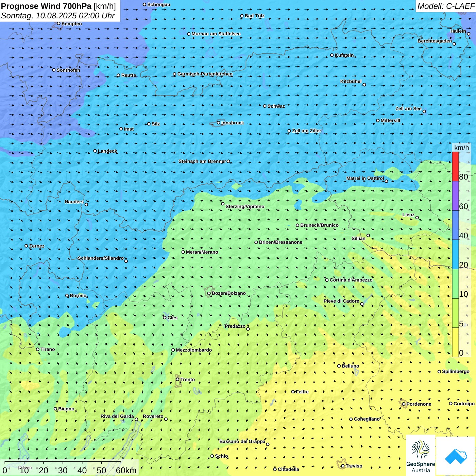
Task: Click the 'Tirano' city label
Action: (x=48, y=349)
